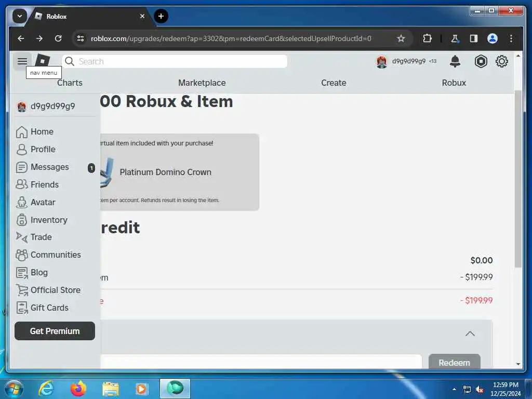The image size is (532, 399).
Task: Click the Communities group icon
Action: pyautogui.click(x=22, y=255)
